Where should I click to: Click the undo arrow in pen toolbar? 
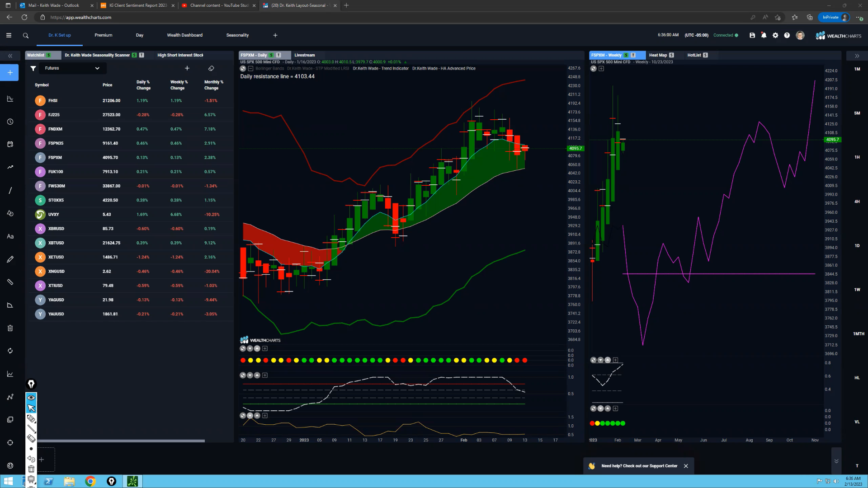tap(31, 459)
